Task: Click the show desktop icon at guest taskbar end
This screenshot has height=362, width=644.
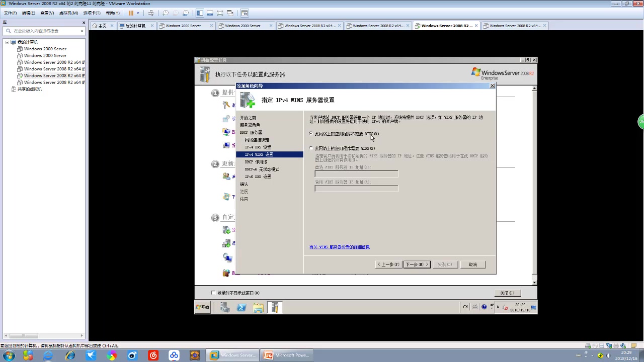Action: 534,307
